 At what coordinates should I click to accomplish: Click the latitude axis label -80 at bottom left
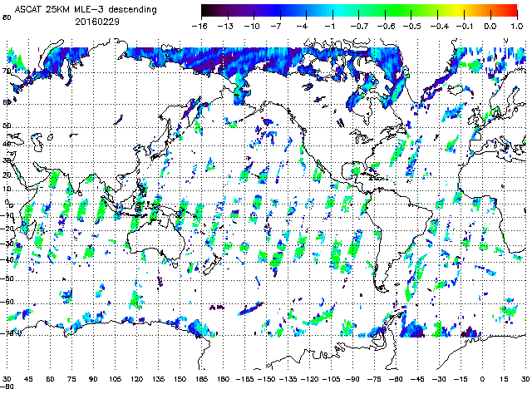click(7, 387)
